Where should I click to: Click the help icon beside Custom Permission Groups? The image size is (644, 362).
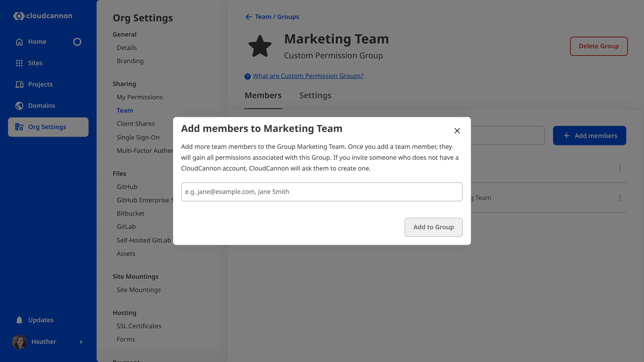click(247, 76)
